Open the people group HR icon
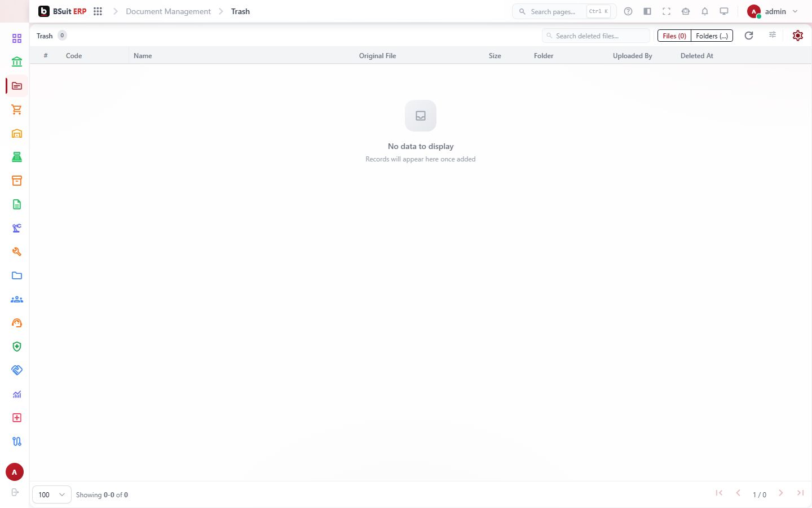 tap(17, 299)
